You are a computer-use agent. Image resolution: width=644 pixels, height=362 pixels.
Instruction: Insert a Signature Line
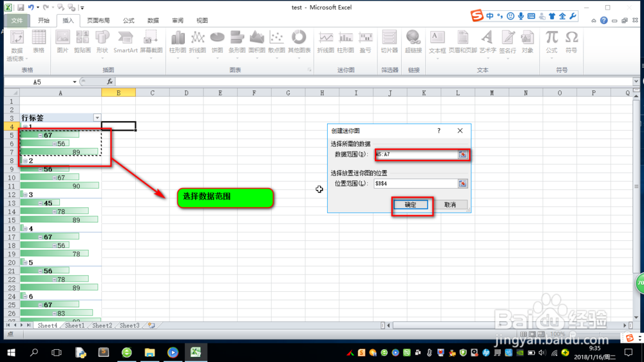[507, 44]
